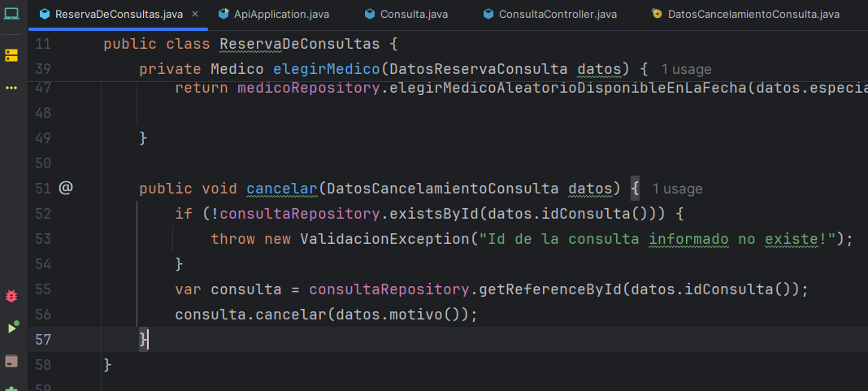Click the return keyword on line 47
Viewport: 868px width, 391px height.
[202, 88]
